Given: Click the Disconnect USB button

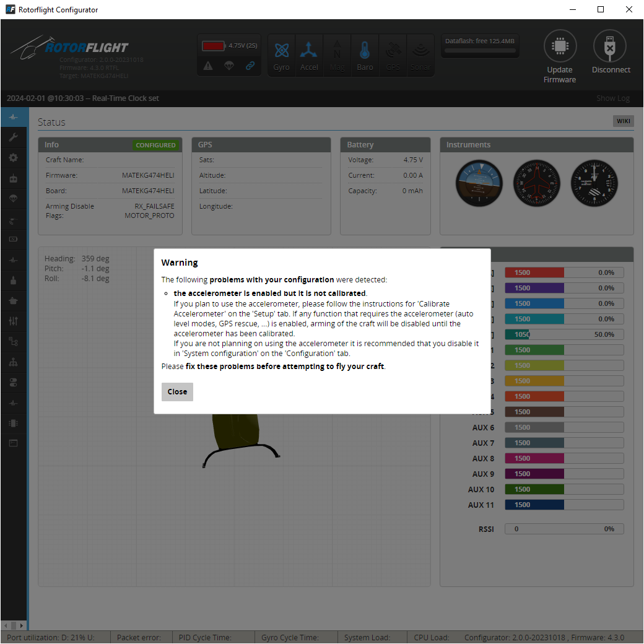Looking at the screenshot, I should pyautogui.click(x=611, y=54).
